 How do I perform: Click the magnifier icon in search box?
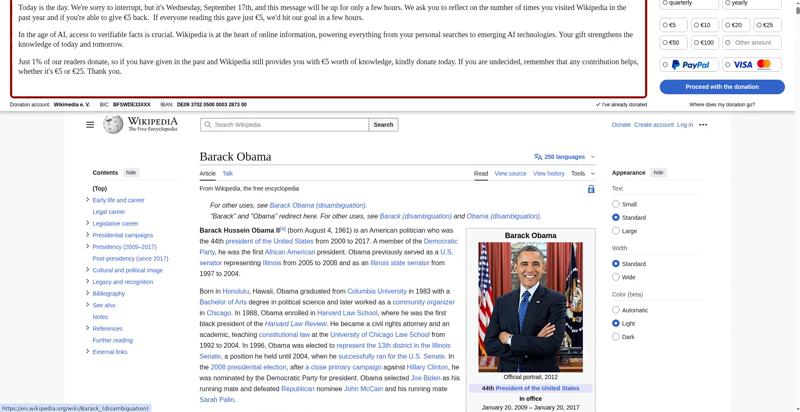(x=208, y=124)
